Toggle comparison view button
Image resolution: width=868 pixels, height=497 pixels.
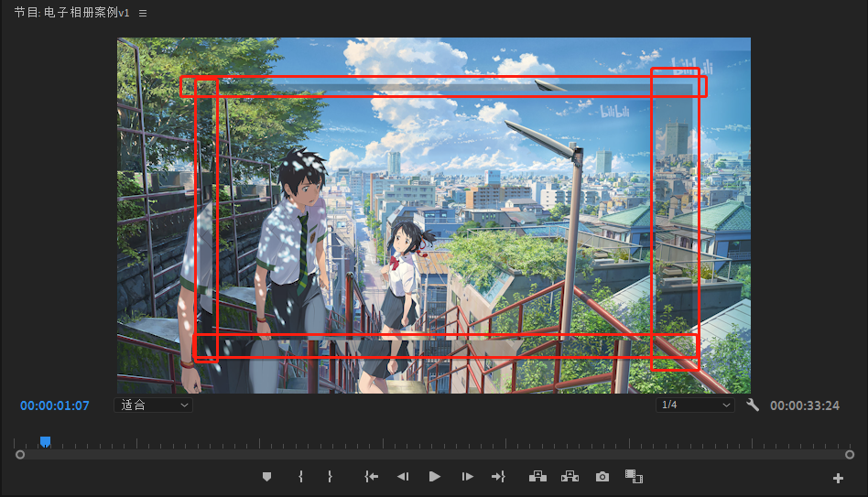(634, 477)
